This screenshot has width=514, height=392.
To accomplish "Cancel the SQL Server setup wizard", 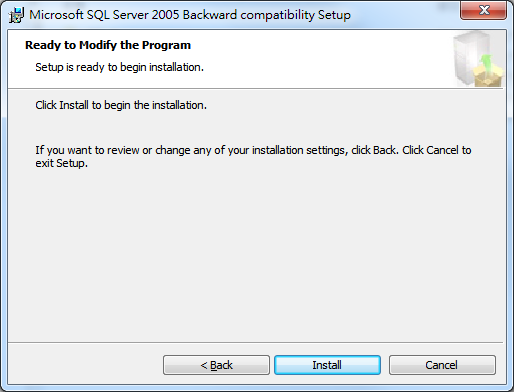I will click(442, 365).
